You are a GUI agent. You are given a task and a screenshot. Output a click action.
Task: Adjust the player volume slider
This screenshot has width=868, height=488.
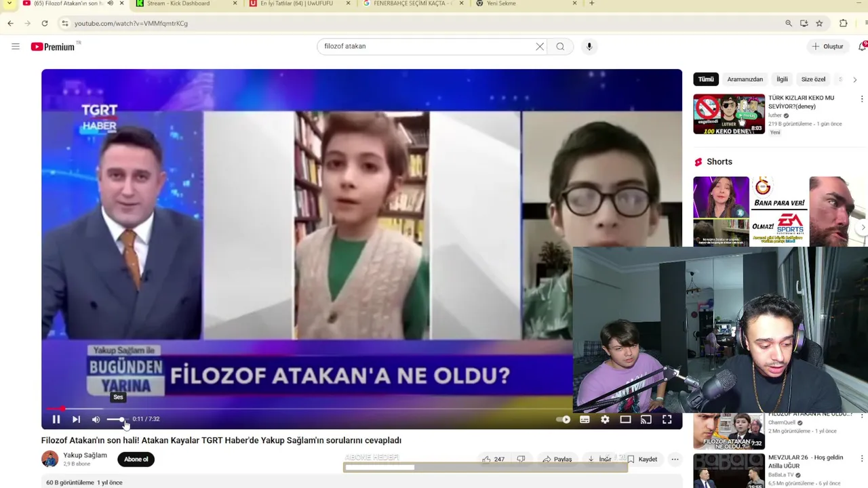[x=116, y=420]
